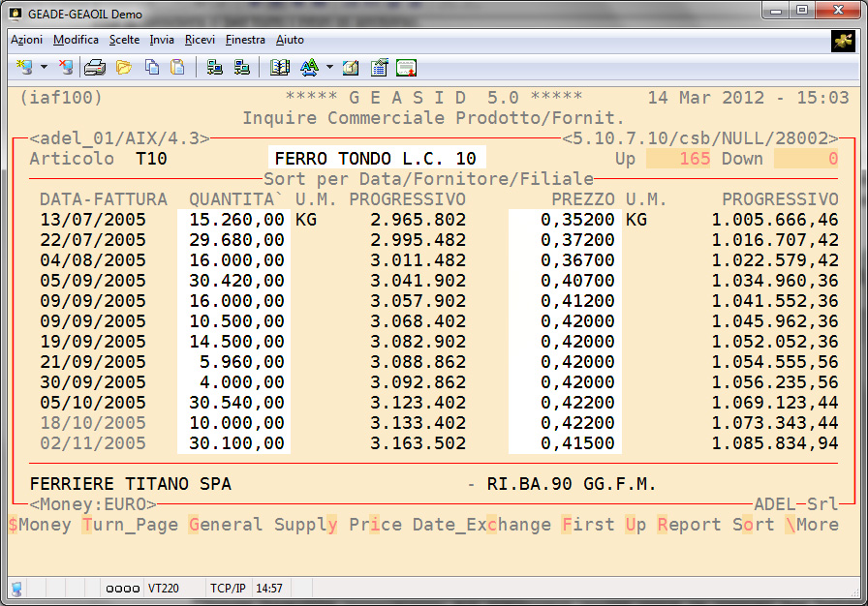Click the Report command in bottom bar
The width and height of the screenshot is (868, 606).
click(689, 525)
